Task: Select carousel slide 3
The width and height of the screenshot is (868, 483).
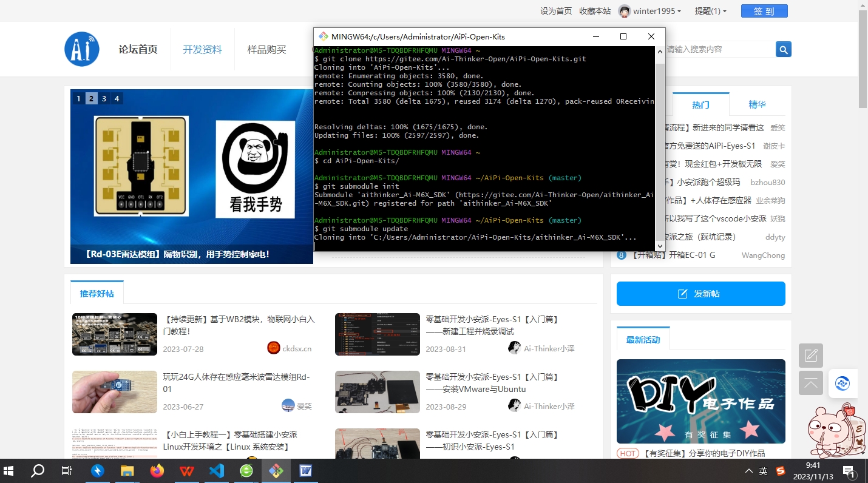Action: (x=104, y=98)
